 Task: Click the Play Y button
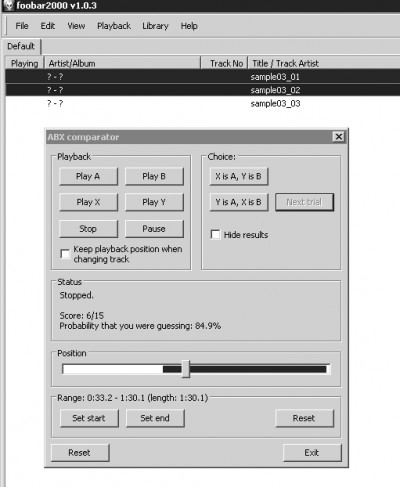(x=154, y=202)
